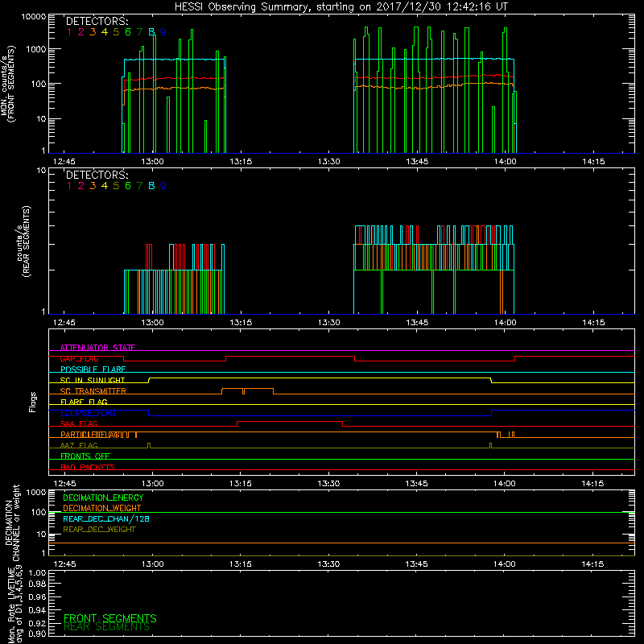The width and height of the screenshot is (644, 644).
Task: Click the 13:30 tick under the decimation plot
Action: (x=328, y=564)
